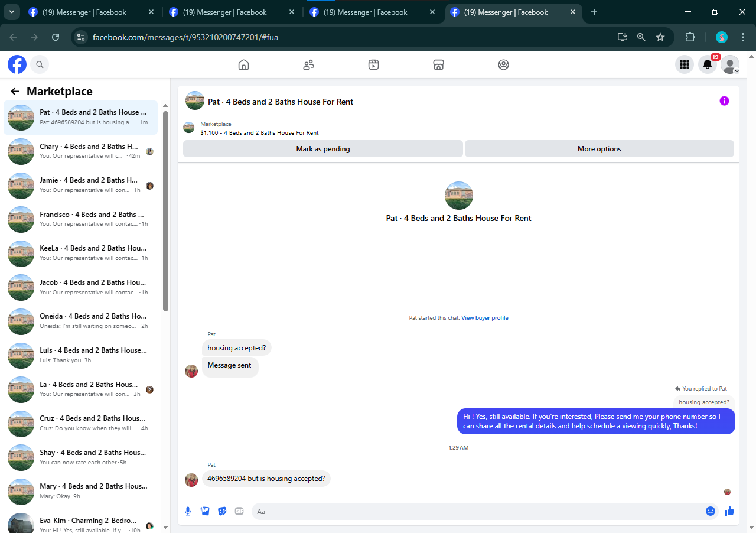756x533 pixels.
Task: Open the Cruz conversation in list
Action: [x=81, y=423]
